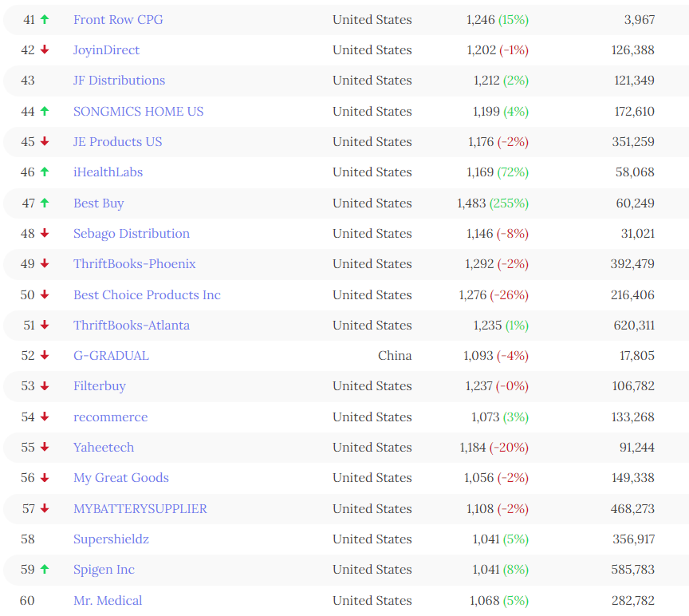The height and width of the screenshot is (616, 689).
Task: Select Yaheetech's 1,184 (-20%) value
Action: (x=494, y=447)
